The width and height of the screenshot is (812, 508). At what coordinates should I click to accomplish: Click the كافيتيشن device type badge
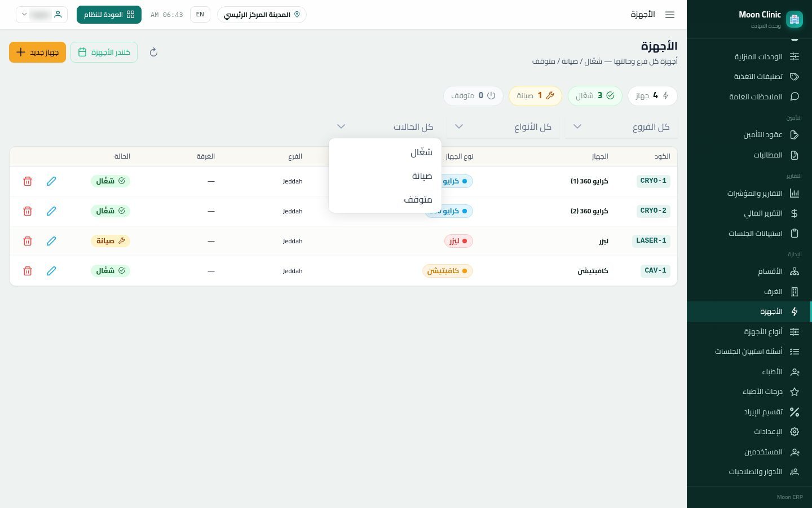(448, 271)
